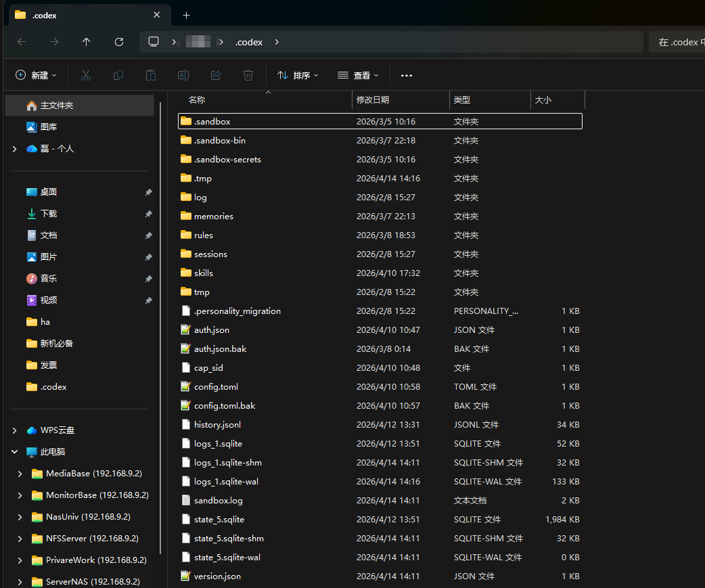The height and width of the screenshot is (588, 705).
Task: Click the This PC monitor icon in address bar
Action: pyautogui.click(x=154, y=42)
